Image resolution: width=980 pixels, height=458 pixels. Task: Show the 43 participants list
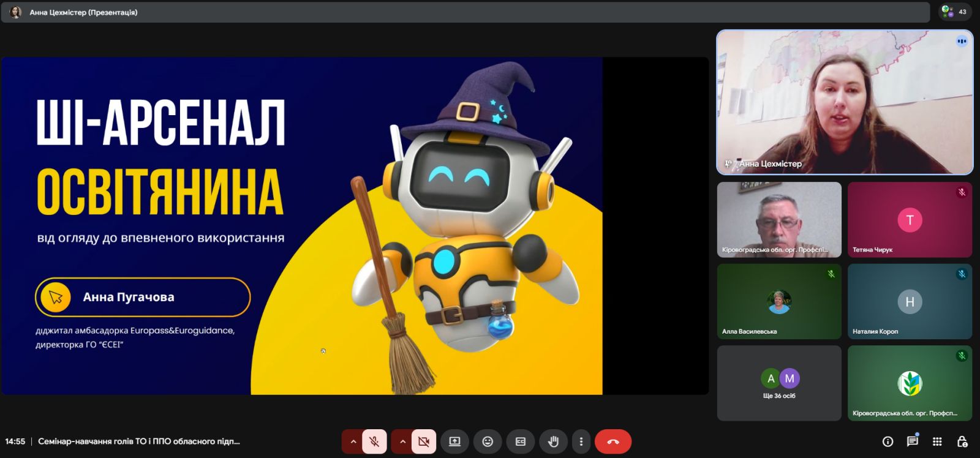coord(954,12)
